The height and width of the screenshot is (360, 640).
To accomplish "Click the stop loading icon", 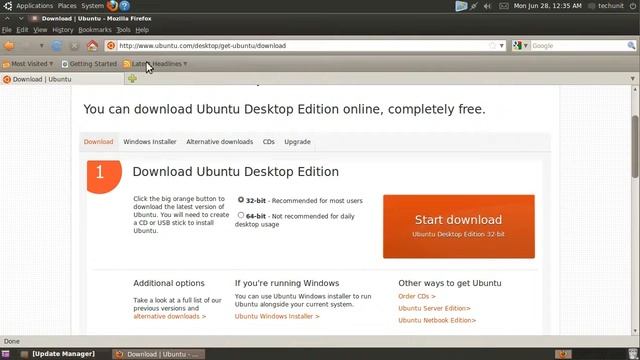I will tap(74, 46).
